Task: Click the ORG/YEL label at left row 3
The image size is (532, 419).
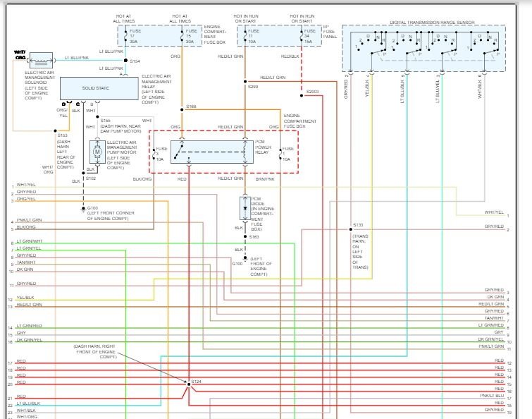Action: click(26, 199)
